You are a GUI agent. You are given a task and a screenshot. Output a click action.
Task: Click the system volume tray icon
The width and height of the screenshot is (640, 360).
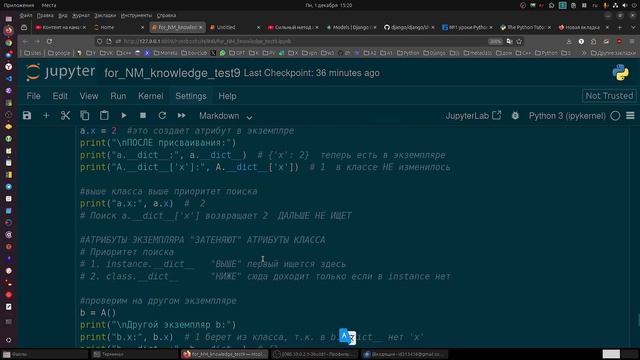625,5
